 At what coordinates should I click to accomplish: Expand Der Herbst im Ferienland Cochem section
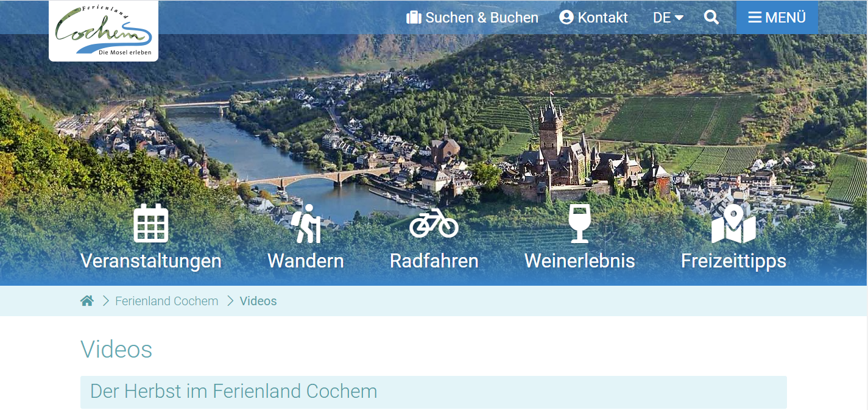pyautogui.click(x=434, y=392)
